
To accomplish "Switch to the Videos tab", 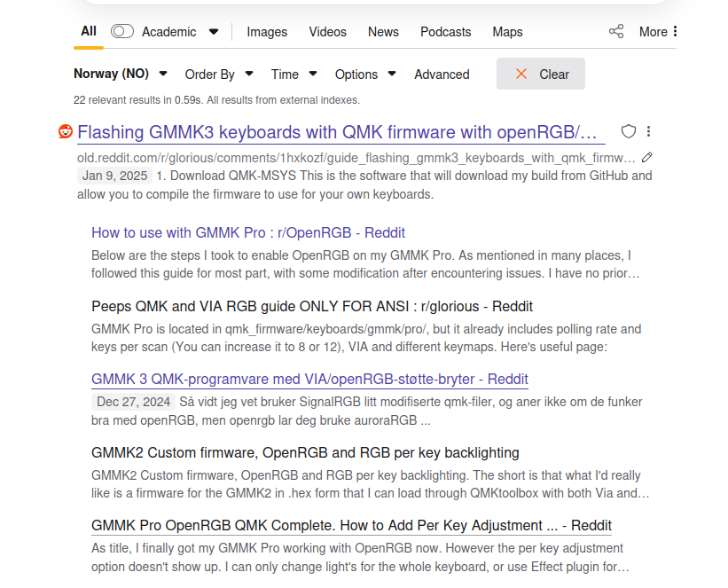I will click(327, 32).
